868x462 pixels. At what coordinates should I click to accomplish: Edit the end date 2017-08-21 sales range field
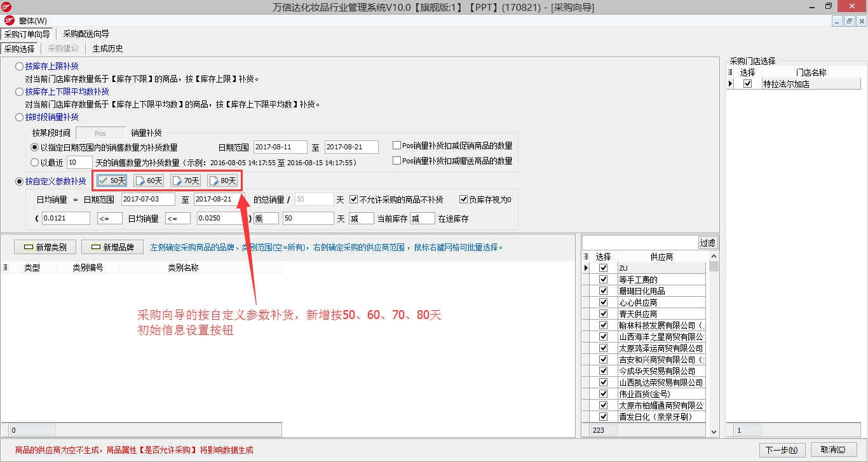pyautogui.click(x=351, y=147)
